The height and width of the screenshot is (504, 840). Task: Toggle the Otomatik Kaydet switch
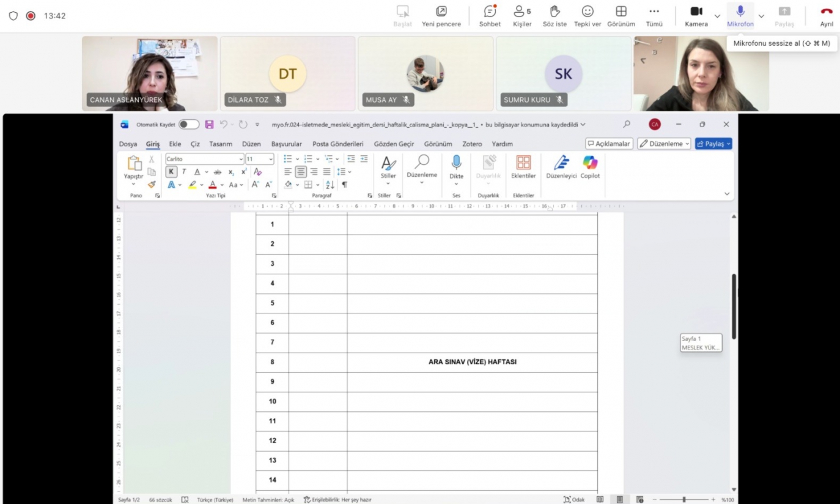pos(189,125)
